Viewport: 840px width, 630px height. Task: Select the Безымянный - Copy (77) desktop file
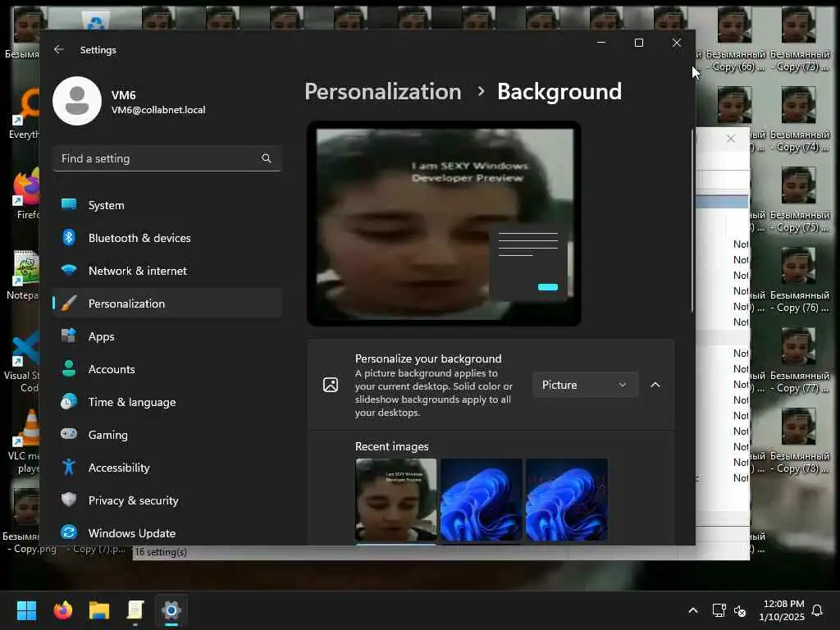pyautogui.click(x=799, y=361)
